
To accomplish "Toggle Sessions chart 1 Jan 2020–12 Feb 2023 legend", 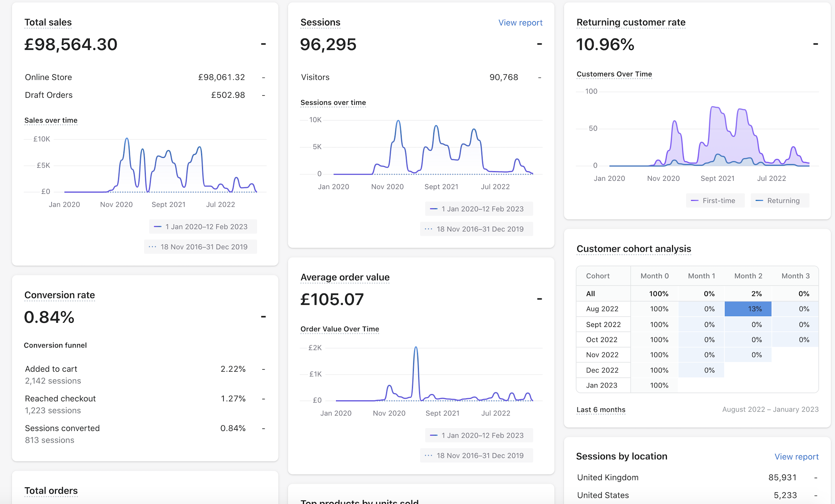I will [478, 209].
